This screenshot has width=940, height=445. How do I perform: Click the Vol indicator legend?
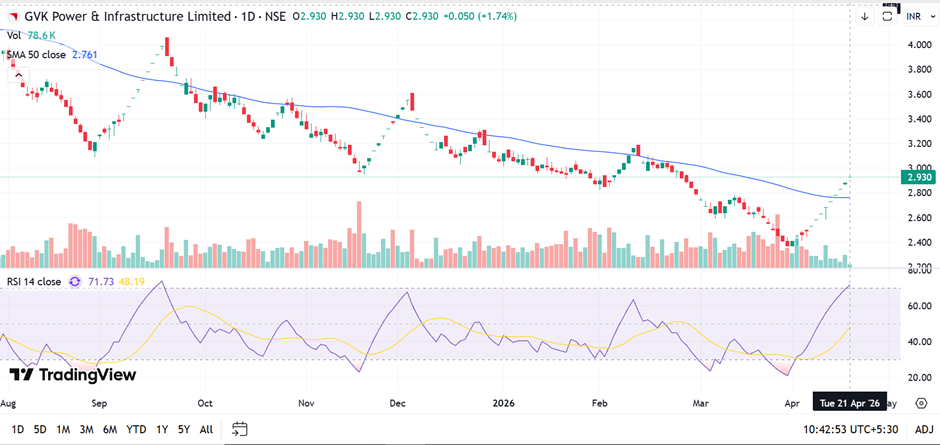(x=14, y=35)
